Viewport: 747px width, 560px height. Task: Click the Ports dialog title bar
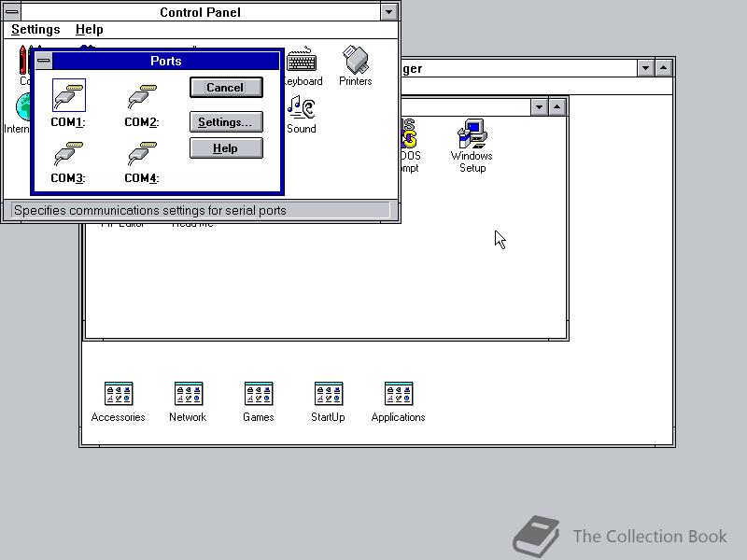tap(166, 61)
